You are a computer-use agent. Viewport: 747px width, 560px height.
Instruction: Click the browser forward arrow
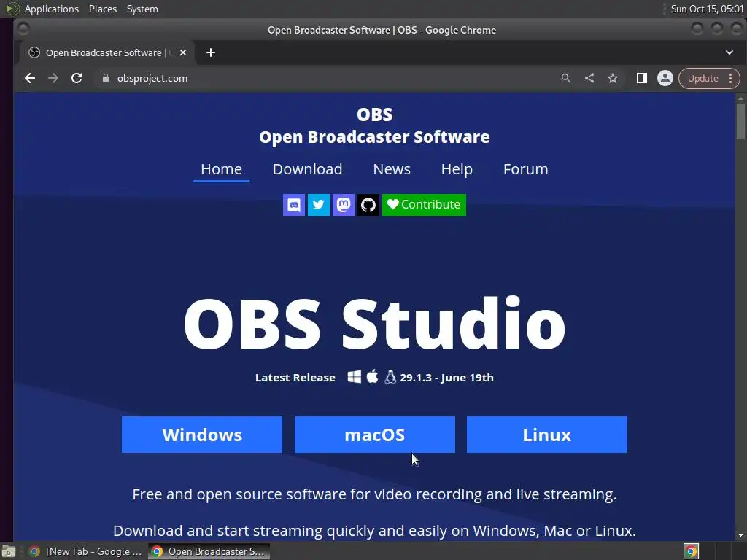tap(53, 78)
